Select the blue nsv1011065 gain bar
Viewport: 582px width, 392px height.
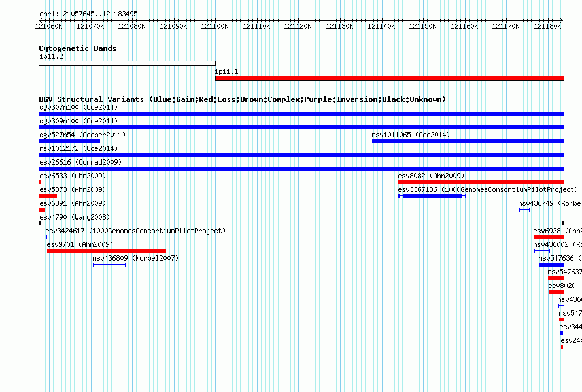tap(468, 141)
